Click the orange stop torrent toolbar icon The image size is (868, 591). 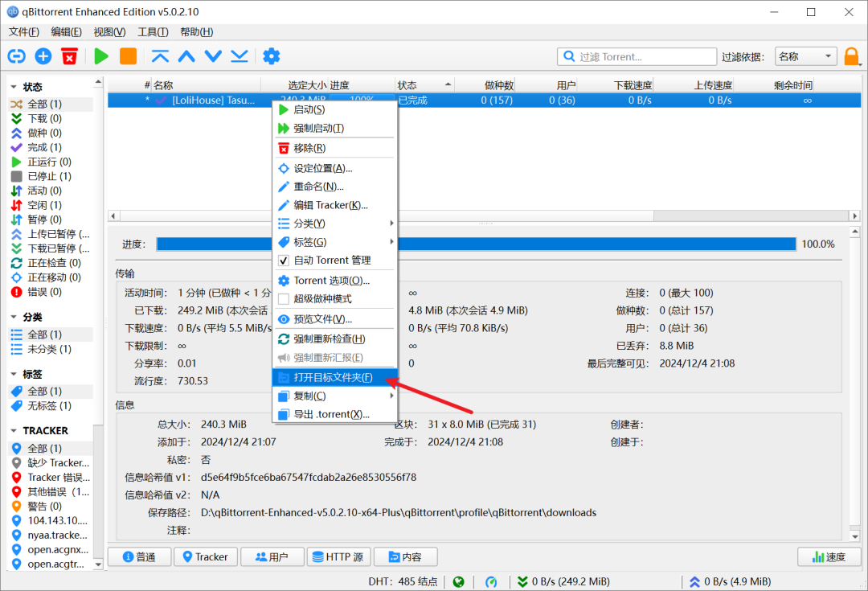click(128, 56)
